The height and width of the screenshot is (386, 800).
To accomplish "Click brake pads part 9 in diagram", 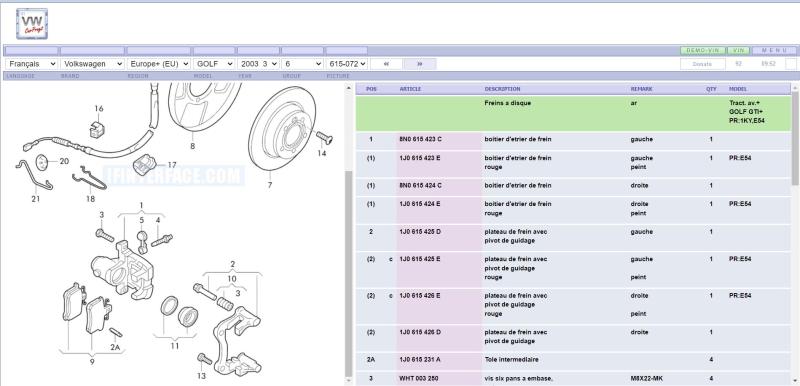I will point(87,309).
